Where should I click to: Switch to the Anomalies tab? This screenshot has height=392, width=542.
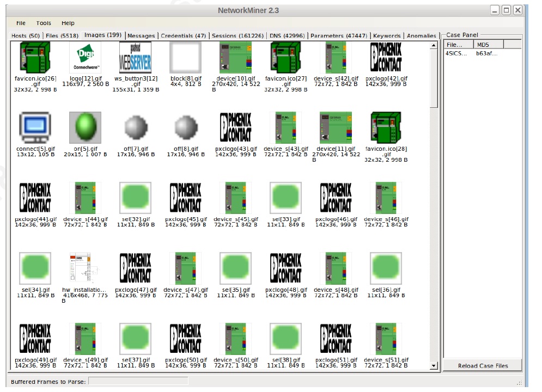pos(422,35)
